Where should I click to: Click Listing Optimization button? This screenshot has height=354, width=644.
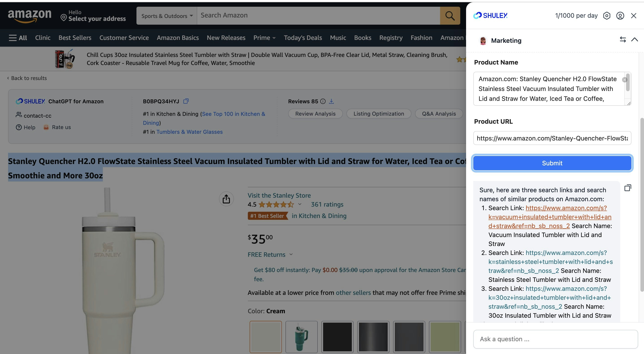point(378,114)
